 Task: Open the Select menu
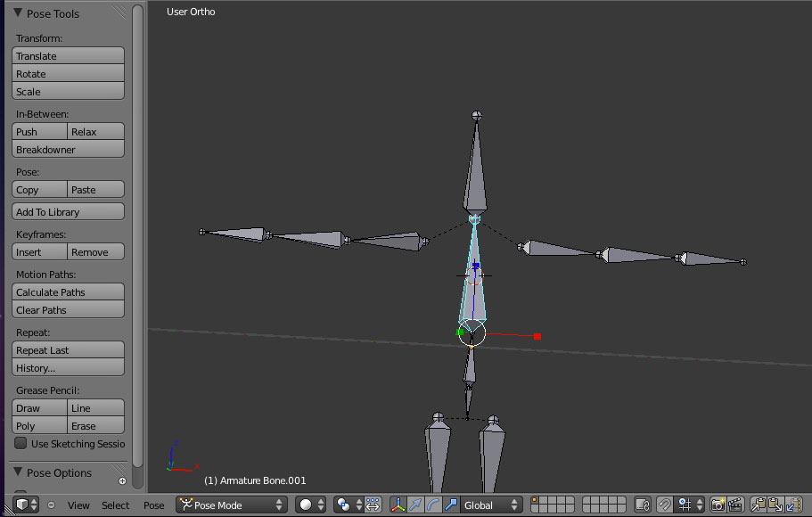click(115, 505)
